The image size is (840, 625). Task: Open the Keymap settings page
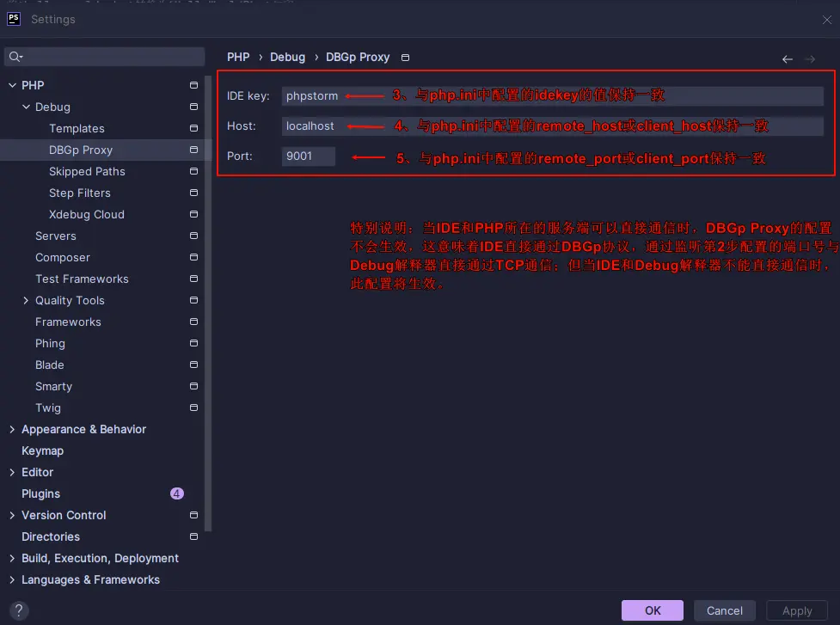tap(42, 450)
